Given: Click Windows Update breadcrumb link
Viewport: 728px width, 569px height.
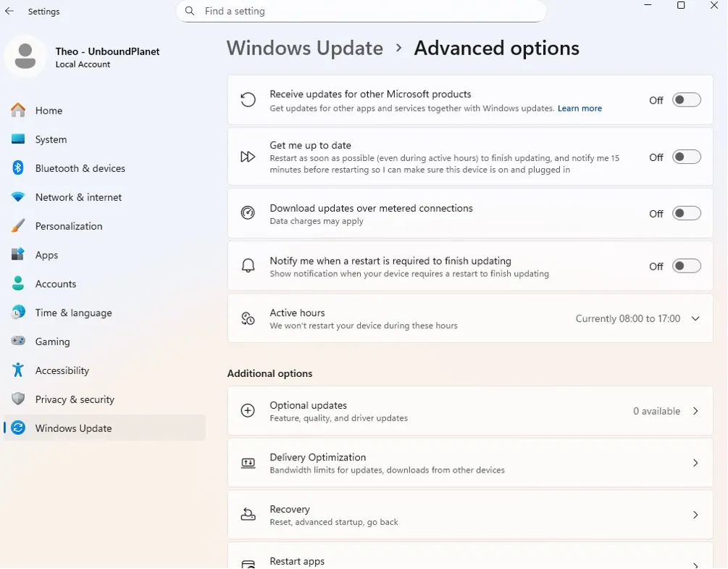Looking at the screenshot, I should pyautogui.click(x=305, y=49).
